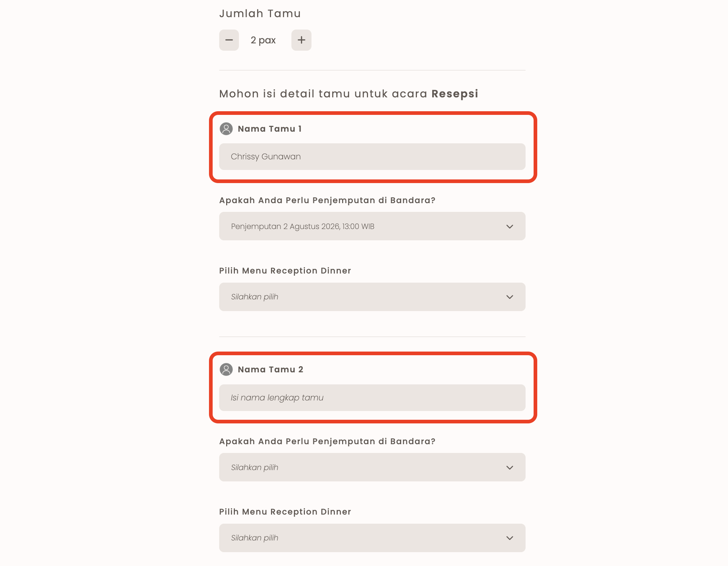Viewport: 728px width, 566px height.
Task: Decrease guest count with the minus button
Action: [229, 40]
